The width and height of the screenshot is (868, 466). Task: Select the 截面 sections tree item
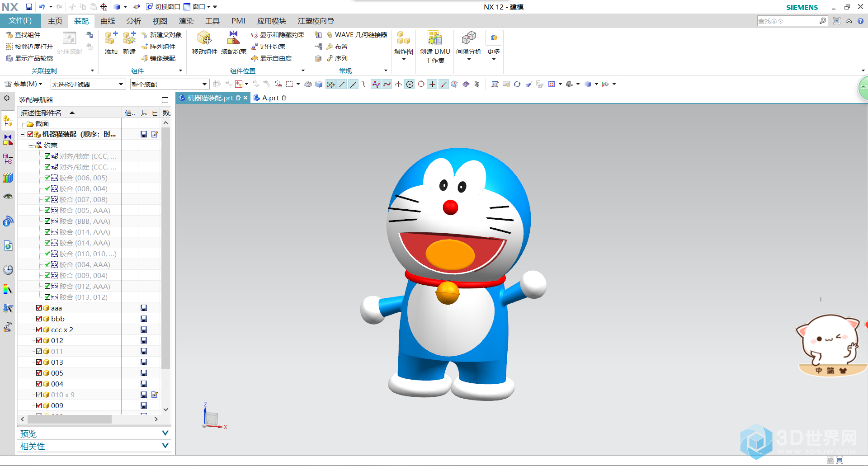[38, 123]
